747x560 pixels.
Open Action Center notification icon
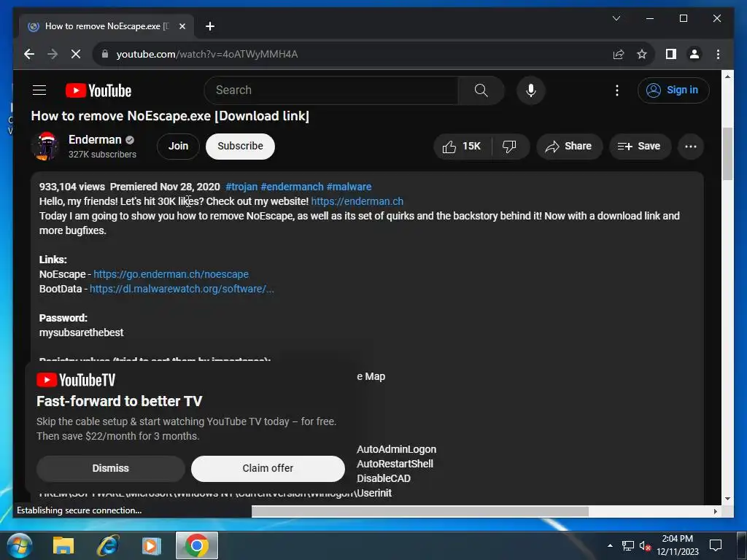716,545
